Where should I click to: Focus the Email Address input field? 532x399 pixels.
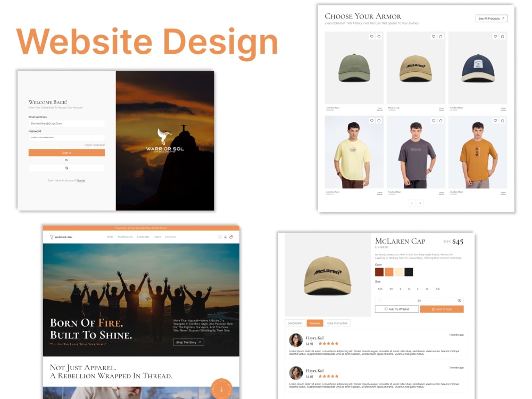(x=66, y=123)
